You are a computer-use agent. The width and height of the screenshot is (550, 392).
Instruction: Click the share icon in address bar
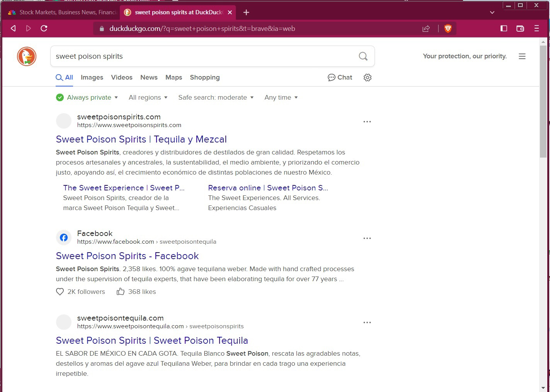click(x=426, y=29)
